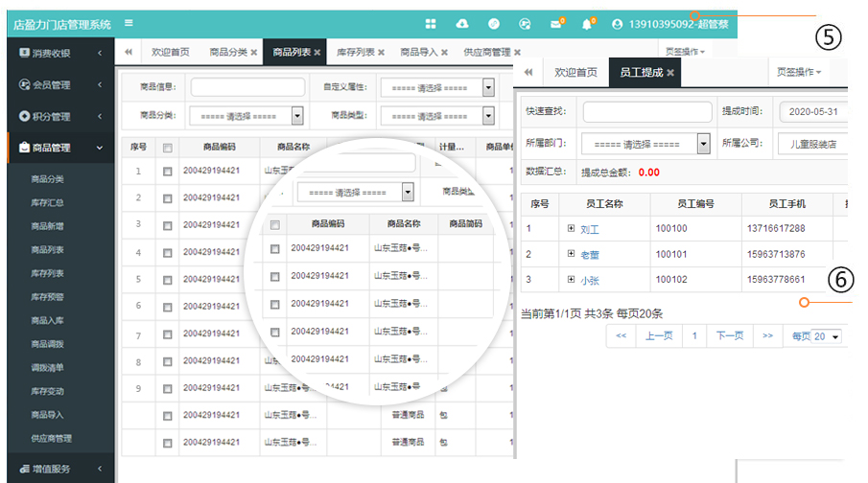Open the 消费收银 sidebar menu
Viewport: 868px width, 483px height.
tap(60, 53)
